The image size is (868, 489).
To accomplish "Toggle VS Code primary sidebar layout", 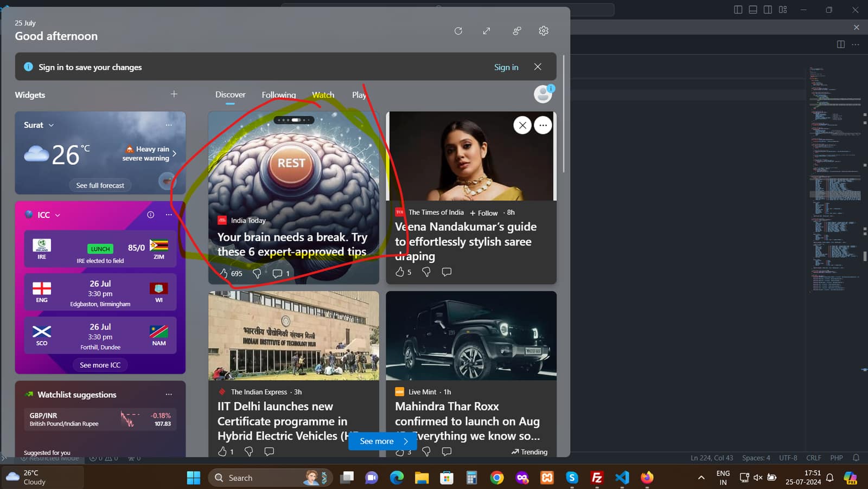I will 738,10.
